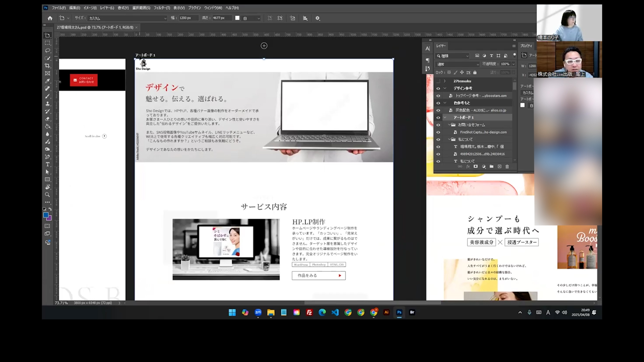This screenshot has height=362, width=644.
Task: Open the layer filter 種類 dropdown
Action: 453,56
